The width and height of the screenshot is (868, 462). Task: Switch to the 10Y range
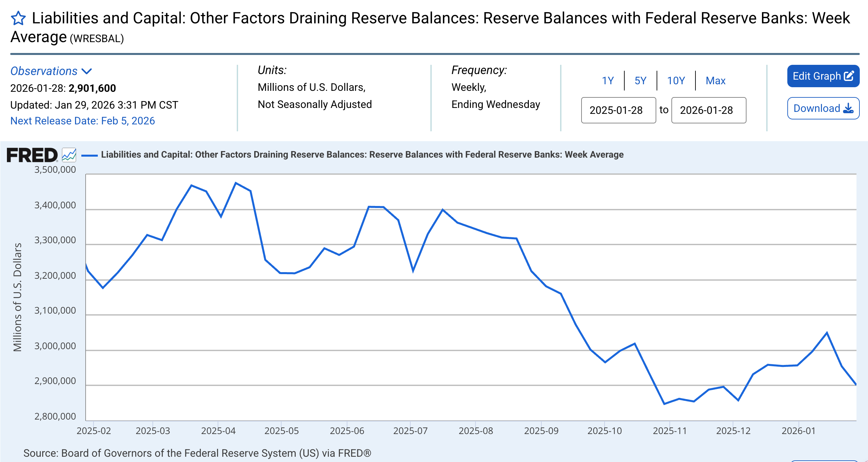point(676,81)
